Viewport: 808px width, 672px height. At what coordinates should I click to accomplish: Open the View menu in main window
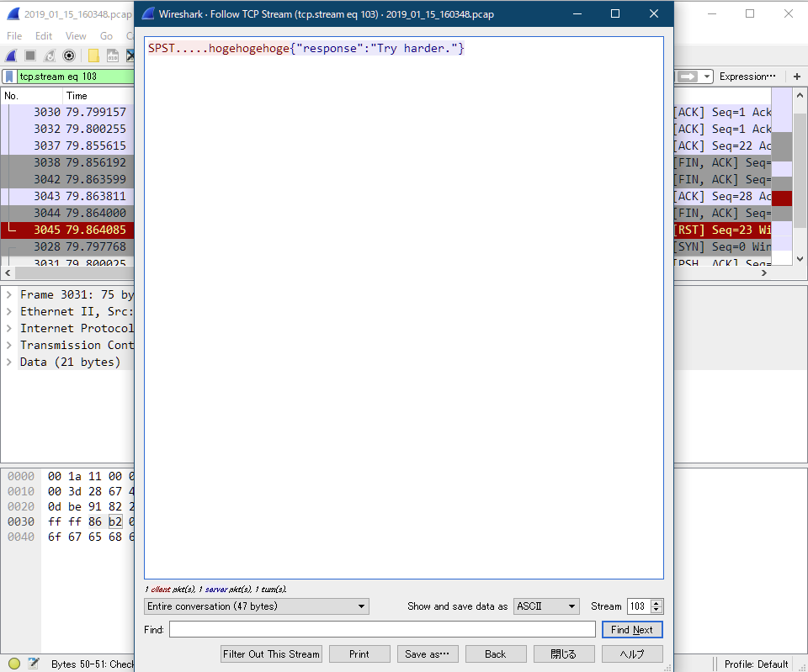[76, 36]
